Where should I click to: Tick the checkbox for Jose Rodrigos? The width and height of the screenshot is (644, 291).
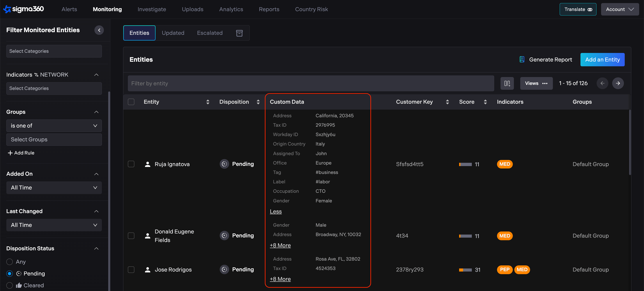click(x=131, y=270)
